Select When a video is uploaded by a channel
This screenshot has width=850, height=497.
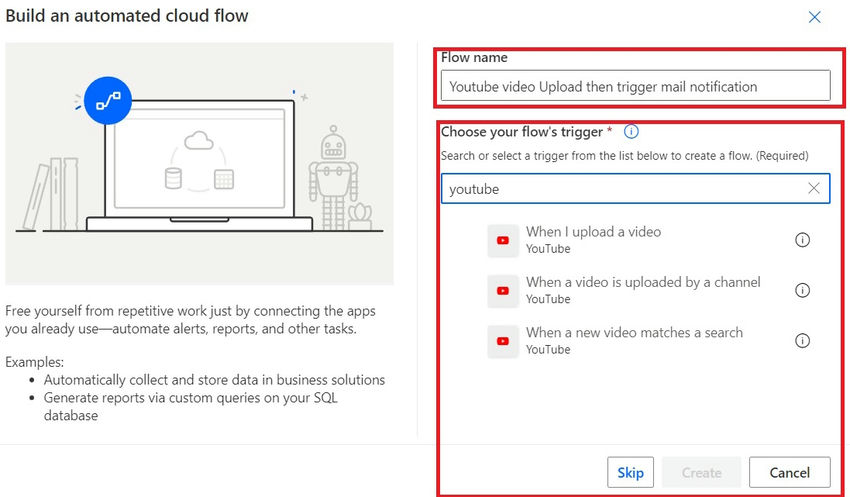[649, 290]
